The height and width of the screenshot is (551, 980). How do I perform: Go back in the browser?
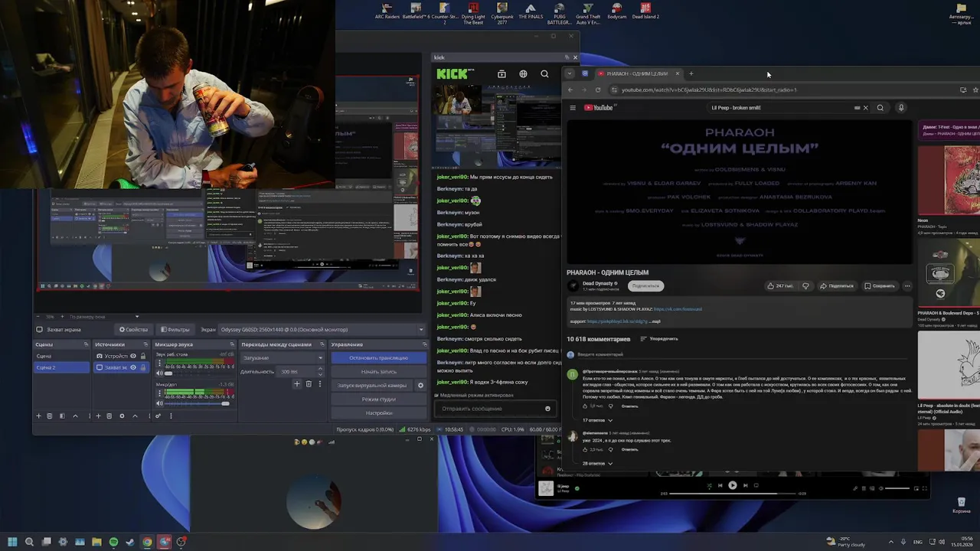(570, 90)
